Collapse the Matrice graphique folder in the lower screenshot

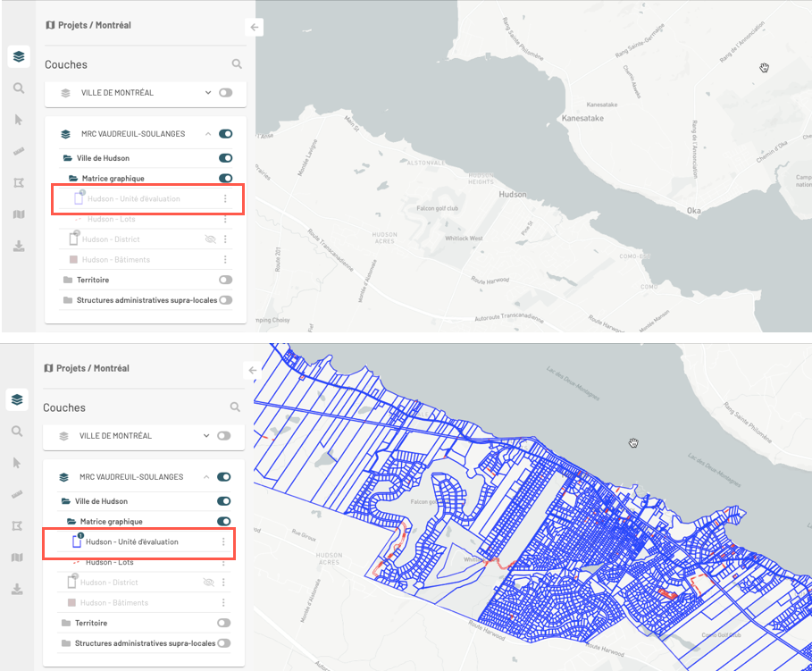(72, 521)
